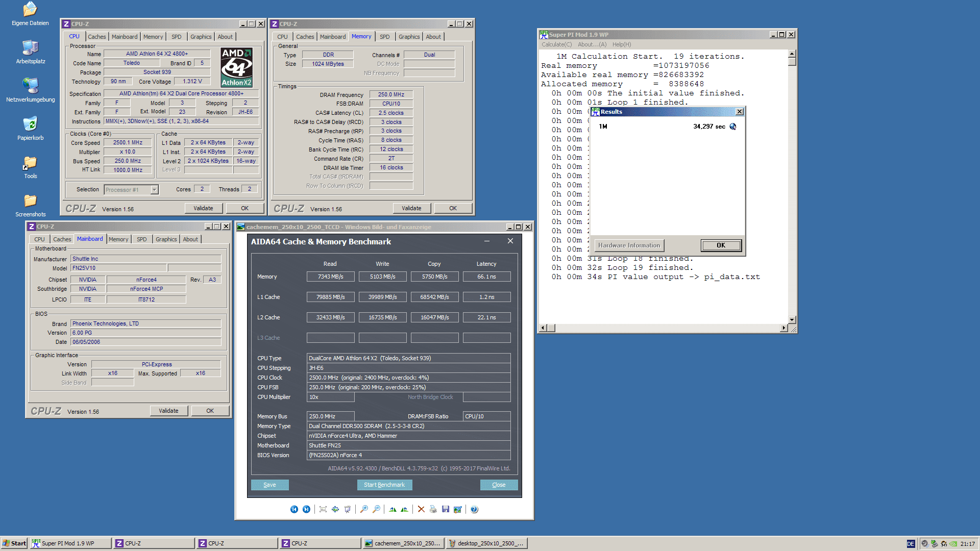The image size is (980, 551).
Task: Open viewer help icon
Action: click(x=474, y=509)
